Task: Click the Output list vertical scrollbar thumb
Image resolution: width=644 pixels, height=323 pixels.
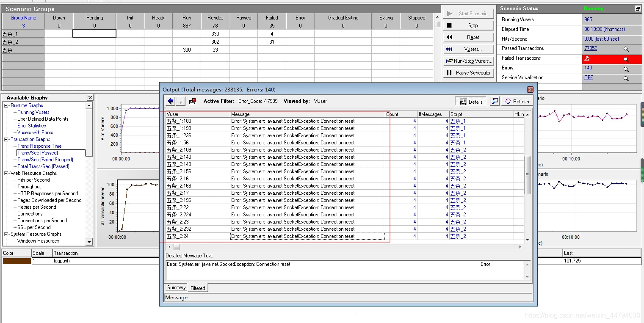Action: 528,175
